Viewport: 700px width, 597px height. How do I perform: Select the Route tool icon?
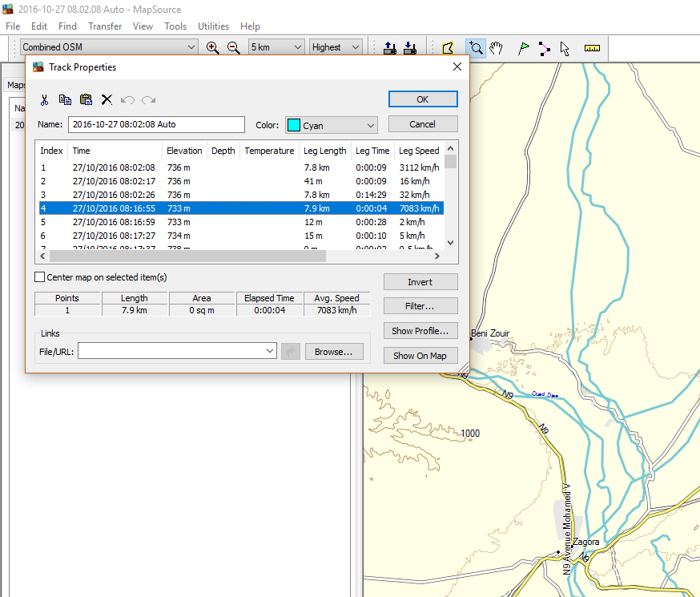pyautogui.click(x=544, y=48)
